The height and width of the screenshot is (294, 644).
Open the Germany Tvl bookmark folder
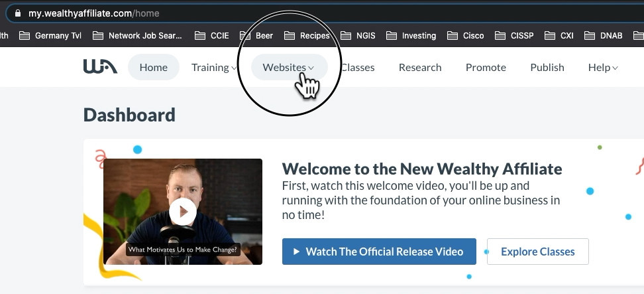[x=50, y=36]
